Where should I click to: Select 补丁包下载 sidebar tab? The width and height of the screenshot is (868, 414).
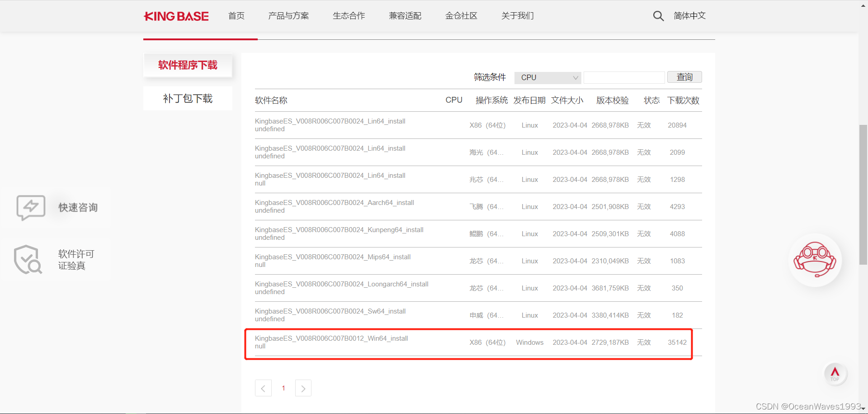(188, 99)
